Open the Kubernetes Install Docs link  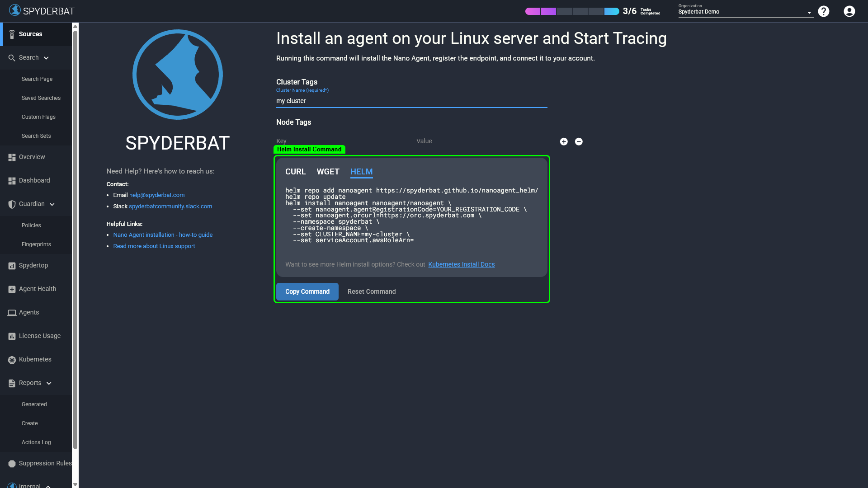(461, 264)
